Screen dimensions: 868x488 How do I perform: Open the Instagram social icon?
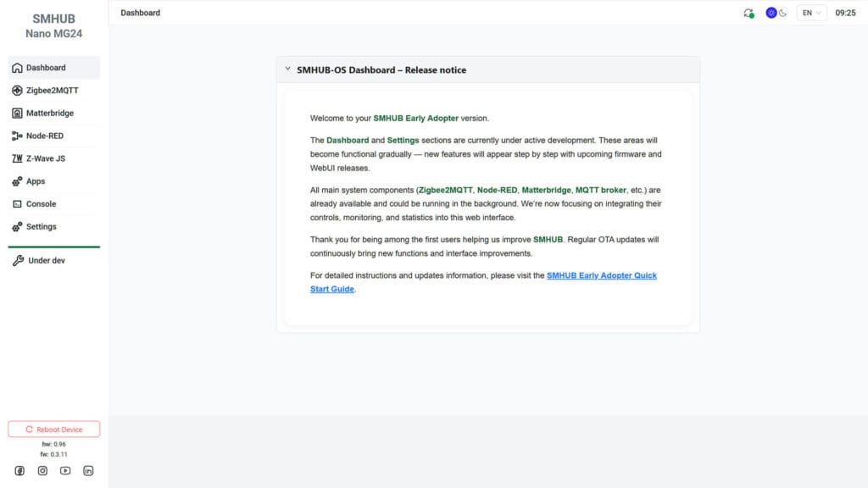coord(42,470)
